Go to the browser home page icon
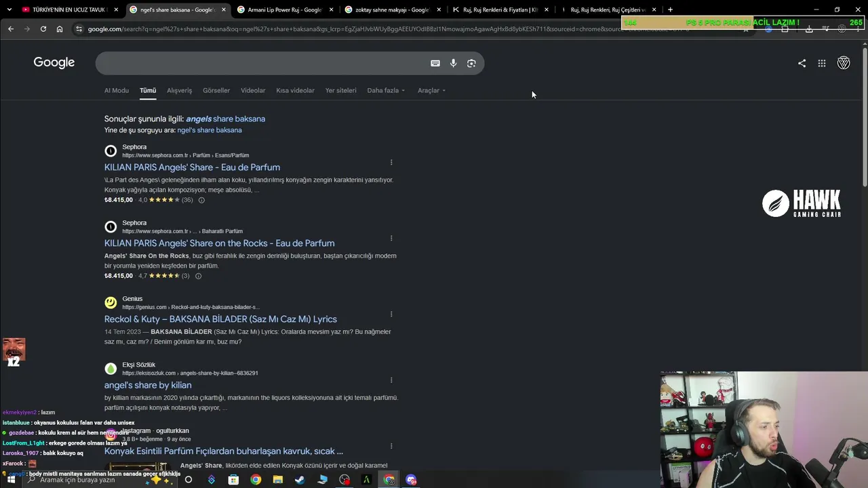 pyautogui.click(x=60, y=29)
